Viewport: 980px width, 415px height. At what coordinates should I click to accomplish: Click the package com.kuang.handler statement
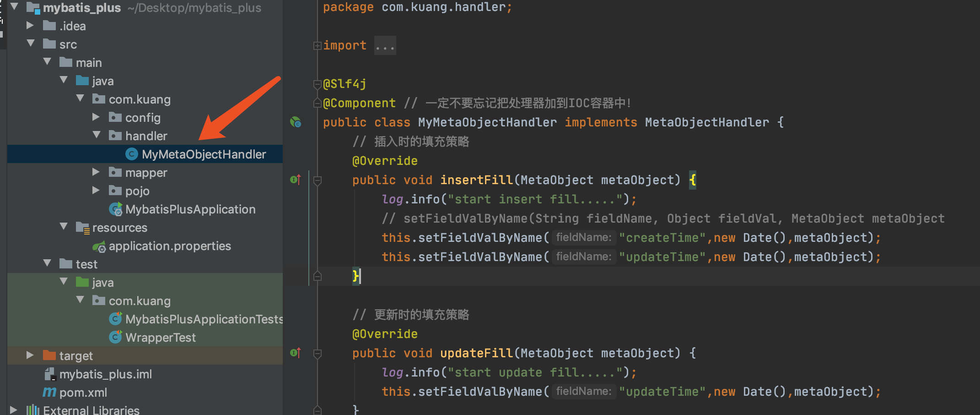[x=418, y=7]
